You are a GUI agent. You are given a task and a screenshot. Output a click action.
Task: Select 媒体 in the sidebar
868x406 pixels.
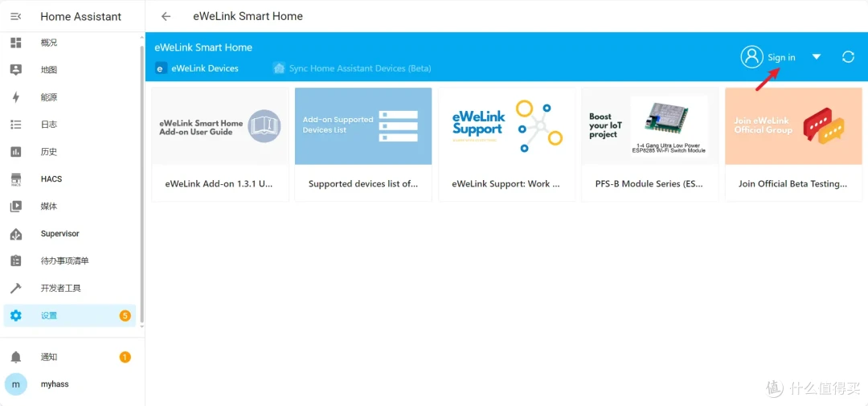coord(49,206)
